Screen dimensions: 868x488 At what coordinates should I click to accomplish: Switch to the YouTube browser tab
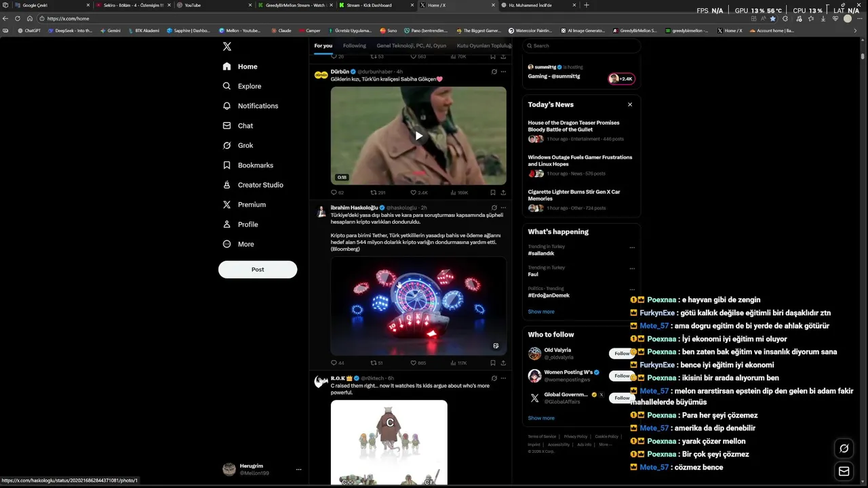[211, 5]
